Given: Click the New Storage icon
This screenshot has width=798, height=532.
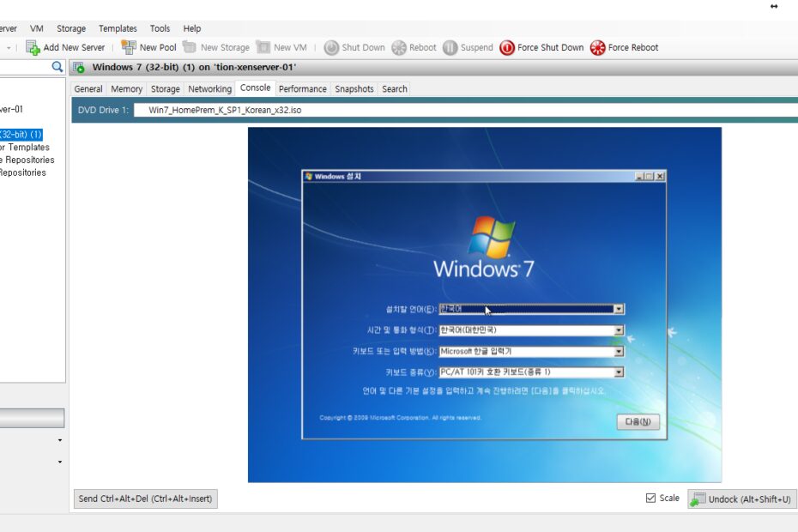Looking at the screenshot, I should pyautogui.click(x=190, y=47).
